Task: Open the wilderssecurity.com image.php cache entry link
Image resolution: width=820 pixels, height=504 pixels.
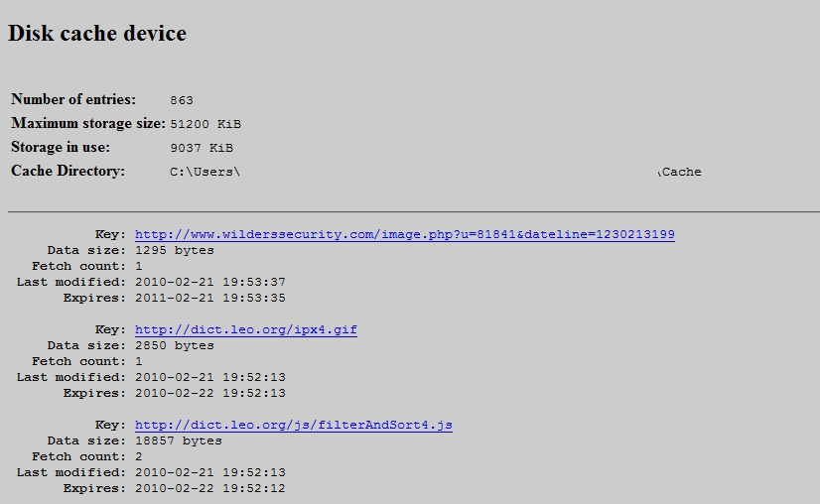Action: (404, 234)
